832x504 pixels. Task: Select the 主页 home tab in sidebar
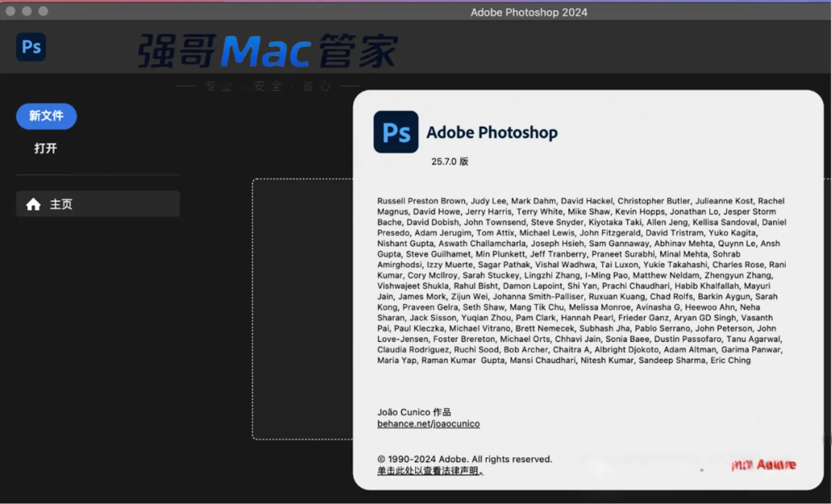pyautogui.click(x=98, y=204)
